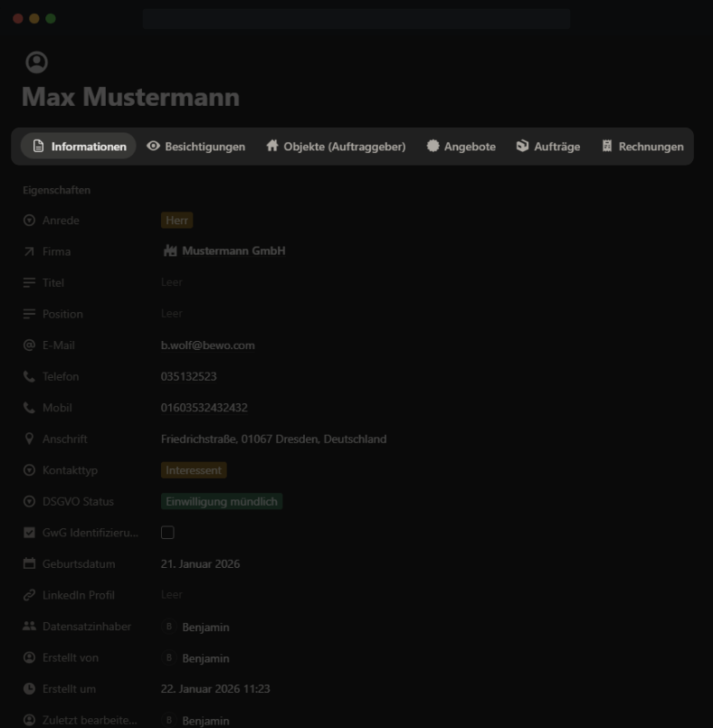This screenshot has width=713, height=728.
Task: Click the people icon beside Datensatzinhaber
Action: pos(29,627)
